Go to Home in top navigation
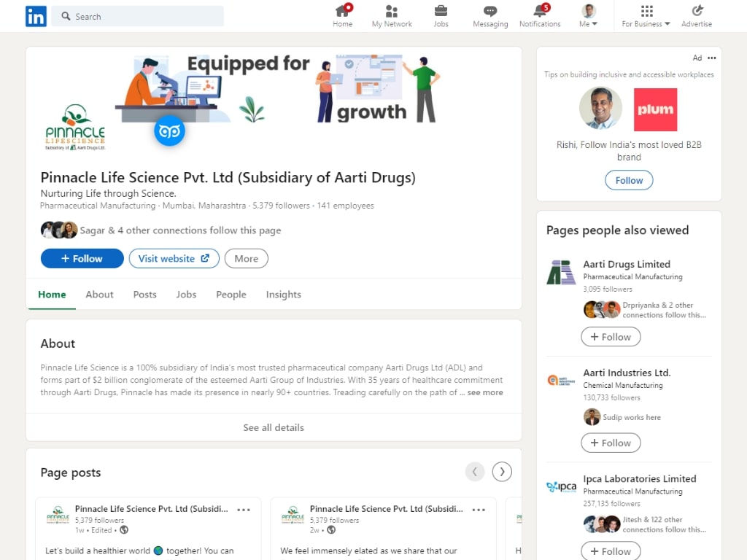747x560 pixels. [x=342, y=11]
